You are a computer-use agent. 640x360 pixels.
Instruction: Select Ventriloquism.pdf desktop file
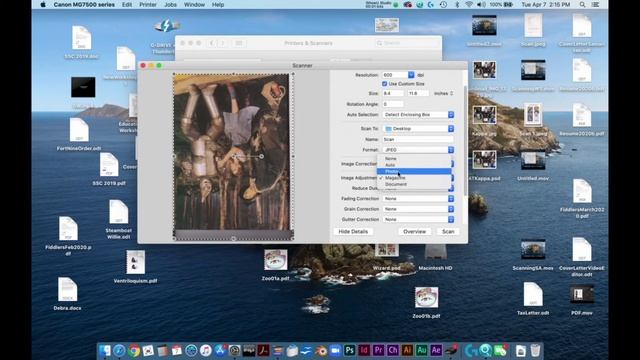coord(136,267)
